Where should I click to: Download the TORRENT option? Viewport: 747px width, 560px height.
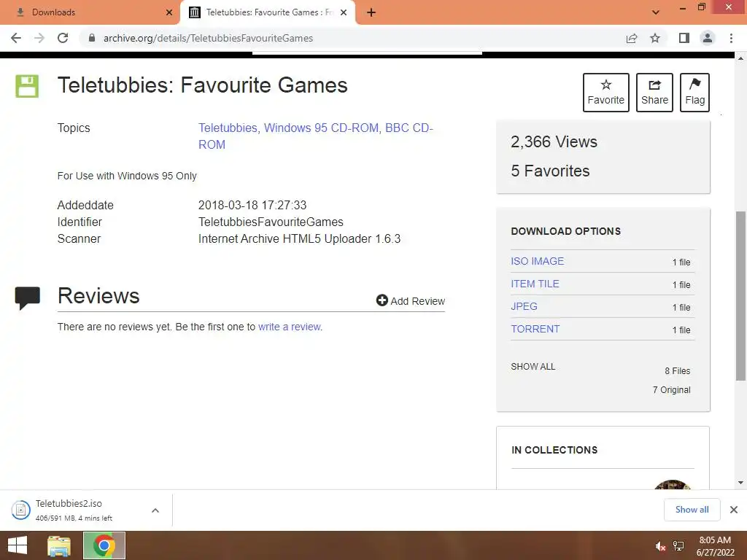[535, 329]
